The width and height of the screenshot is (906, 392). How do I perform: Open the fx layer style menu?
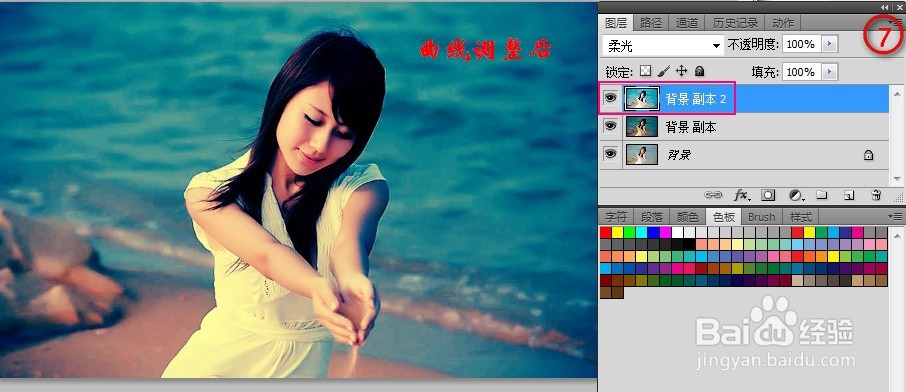(742, 195)
